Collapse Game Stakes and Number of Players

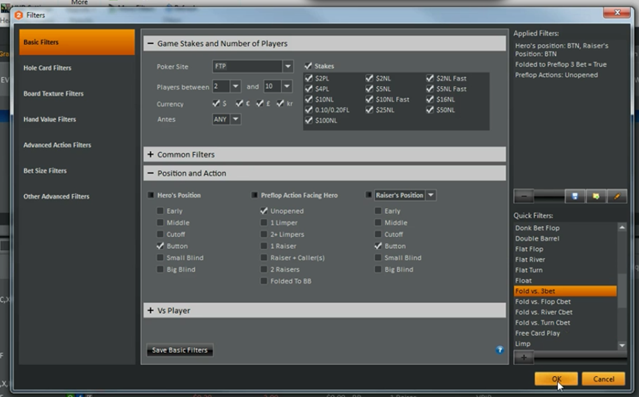click(151, 43)
